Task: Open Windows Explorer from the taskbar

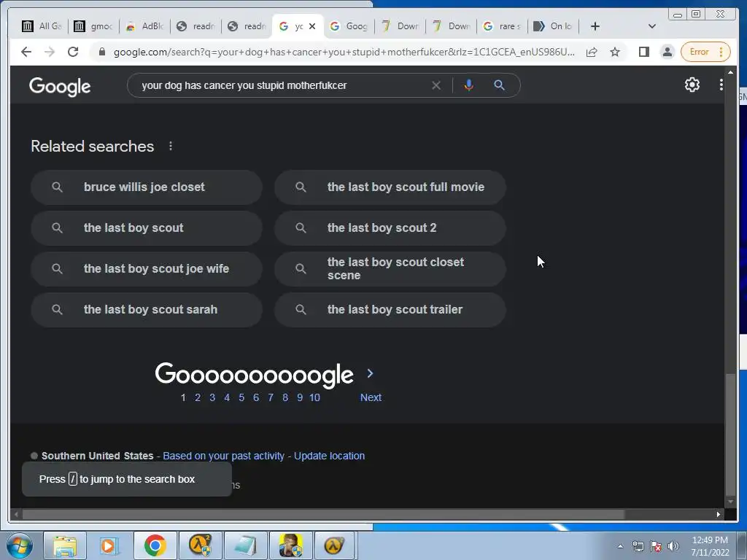Action: click(65, 545)
